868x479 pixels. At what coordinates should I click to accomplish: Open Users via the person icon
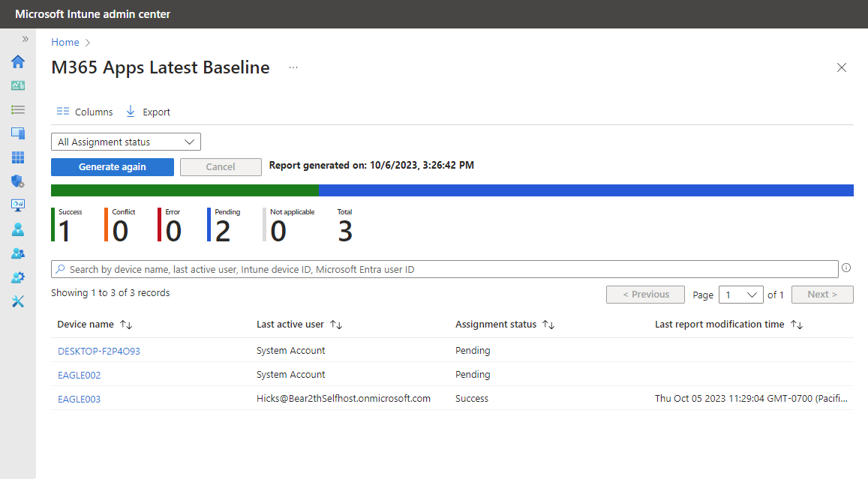tap(17, 229)
